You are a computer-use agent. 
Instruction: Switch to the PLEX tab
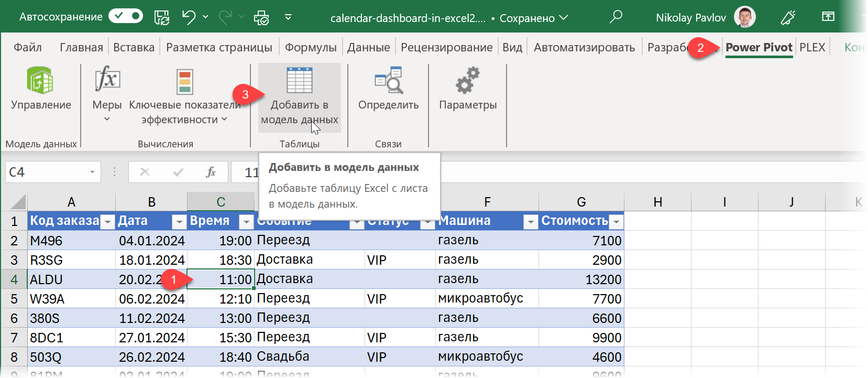click(x=812, y=47)
